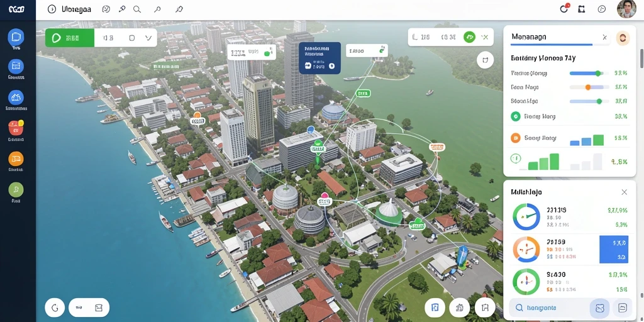The image size is (644, 322).
Task: Toggle the green round indicator in the Manenagn panel
Action: point(515,116)
